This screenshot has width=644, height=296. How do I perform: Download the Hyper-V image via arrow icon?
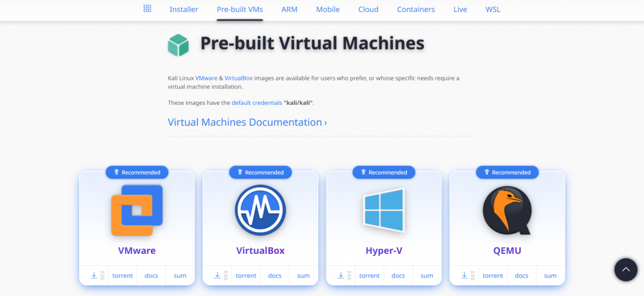pyautogui.click(x=341, y=275)
